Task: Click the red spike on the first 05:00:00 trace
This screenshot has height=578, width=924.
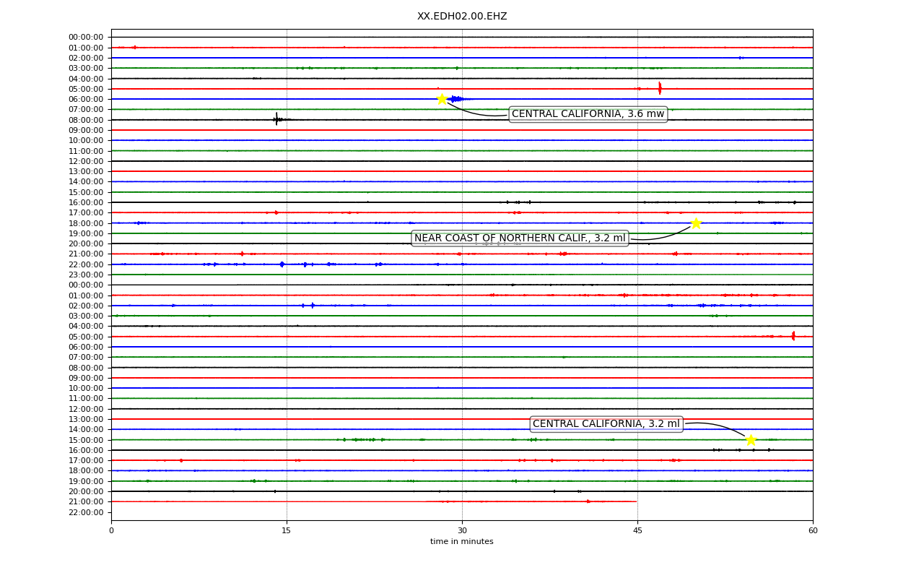Action: tap(660, 88)
